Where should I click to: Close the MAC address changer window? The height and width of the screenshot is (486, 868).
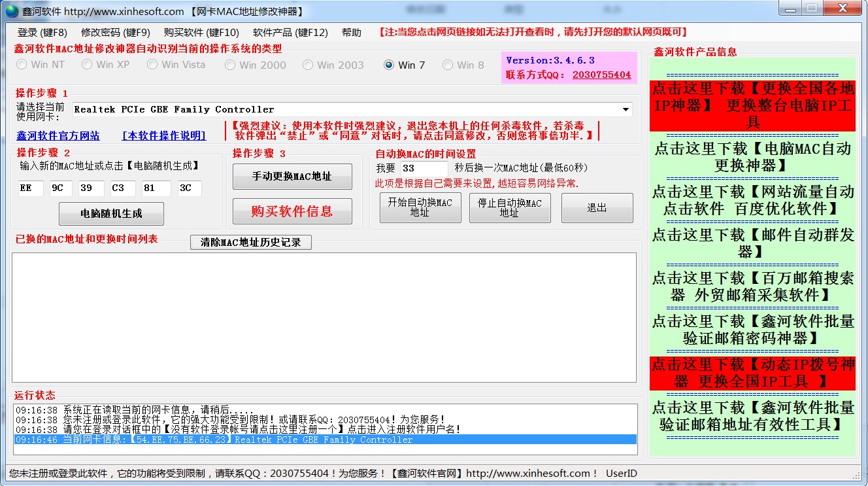pos(844,8)
